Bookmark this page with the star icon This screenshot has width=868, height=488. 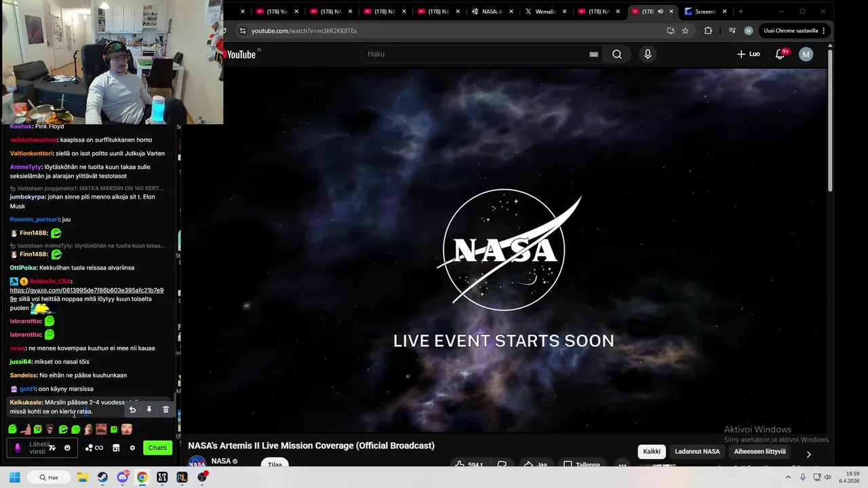pos(685,30)
